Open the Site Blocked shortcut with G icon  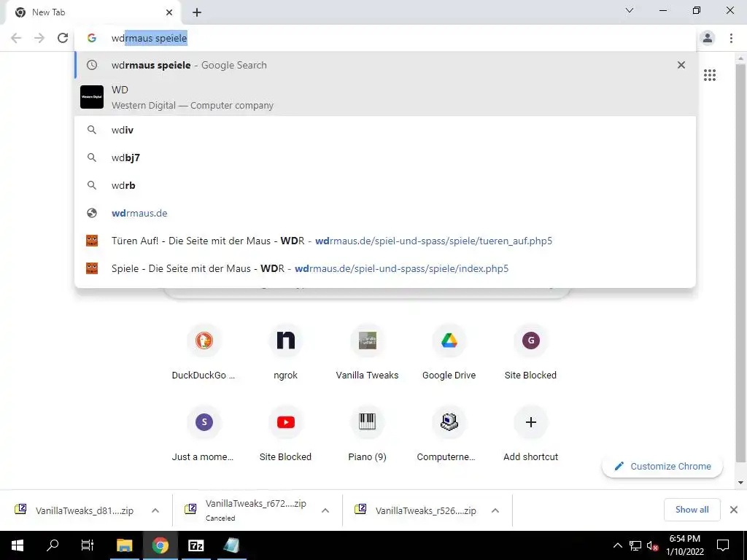pyautogui.click(x=531, y=352)
